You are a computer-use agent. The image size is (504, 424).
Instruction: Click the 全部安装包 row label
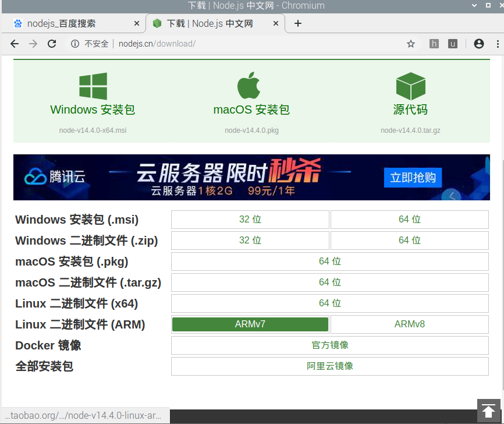coord(44,366)
